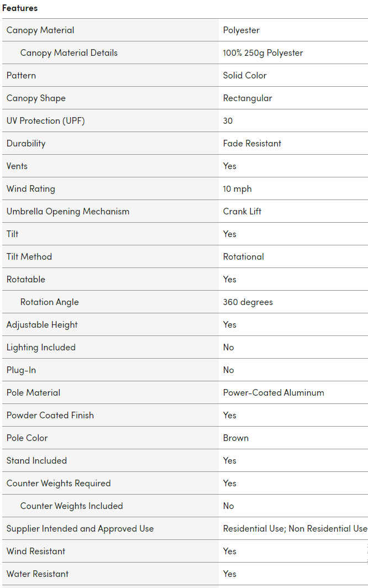Select the Brown pole color value
Image resolution: width=368 pixels, height=588 pixels.
pos(236,438)
